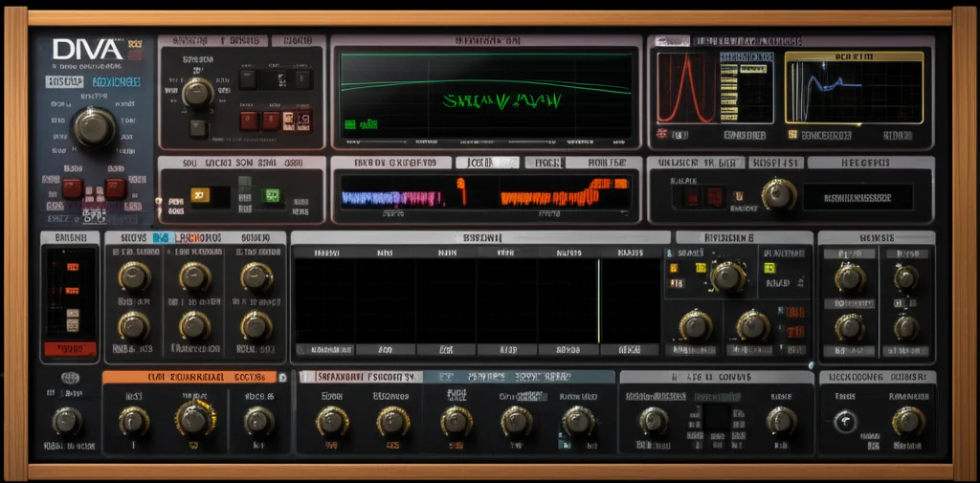Screen dimensions: 980x483
Task: Click the dark text display right of the gold knob
Action: click(857, 197)
